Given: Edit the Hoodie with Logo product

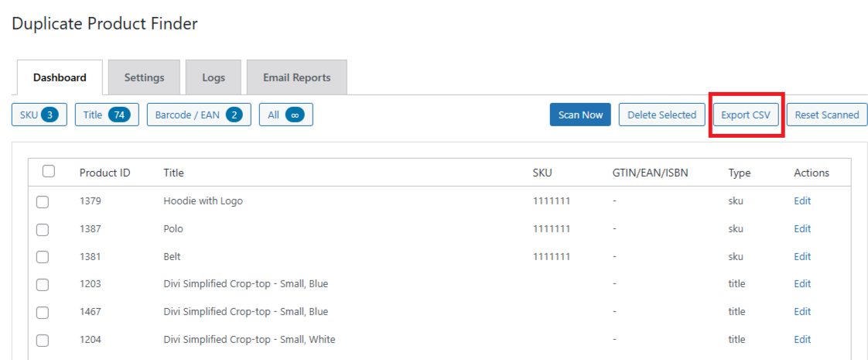Looking at the screenshot, I should point(802,201).
